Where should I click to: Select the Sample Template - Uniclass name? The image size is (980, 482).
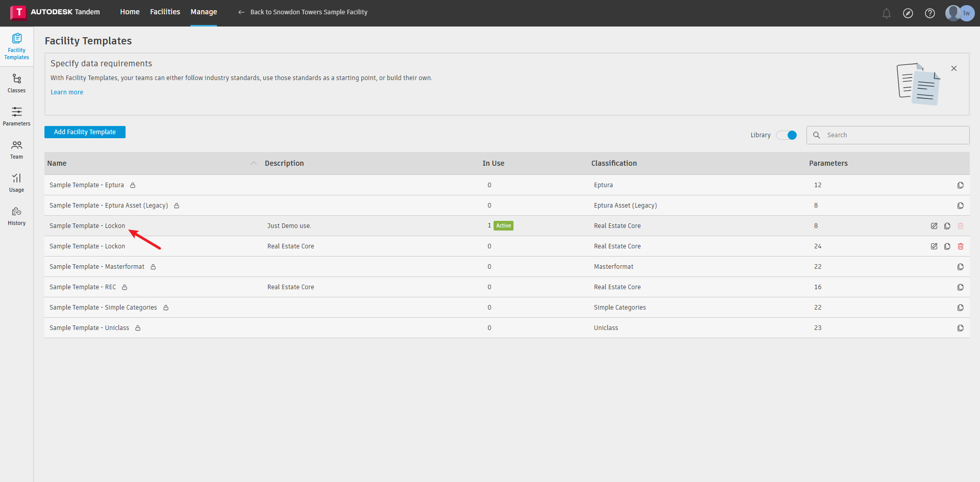click(x=89, y=328)
